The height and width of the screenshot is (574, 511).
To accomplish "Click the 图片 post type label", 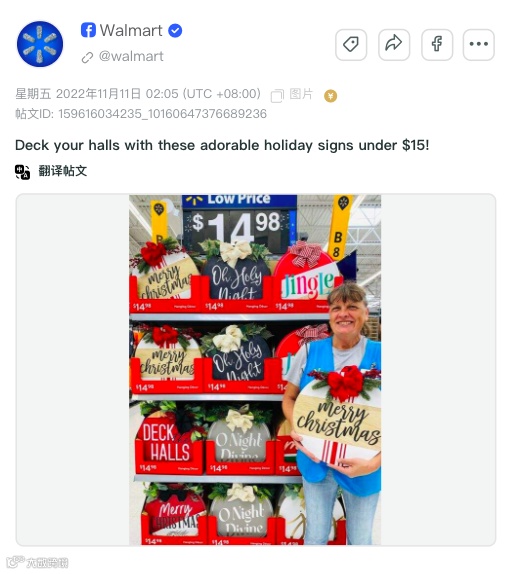I will (301, 94).
